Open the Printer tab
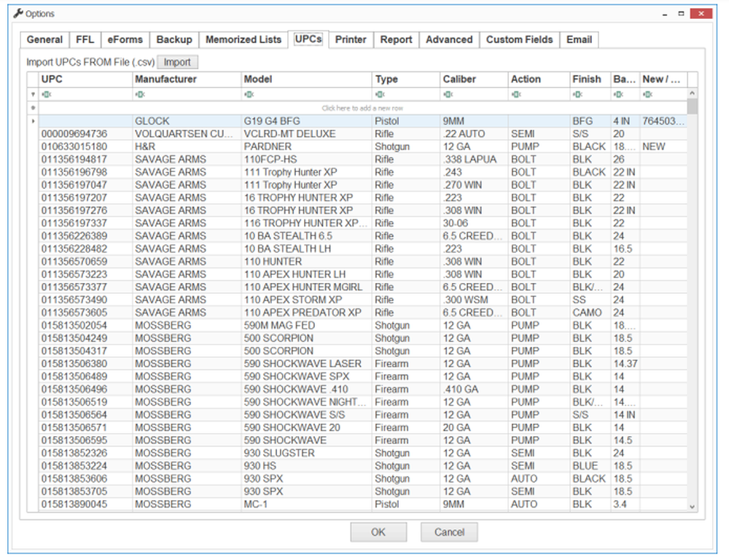This screenshot has width=729, height=560. [351, 39]
